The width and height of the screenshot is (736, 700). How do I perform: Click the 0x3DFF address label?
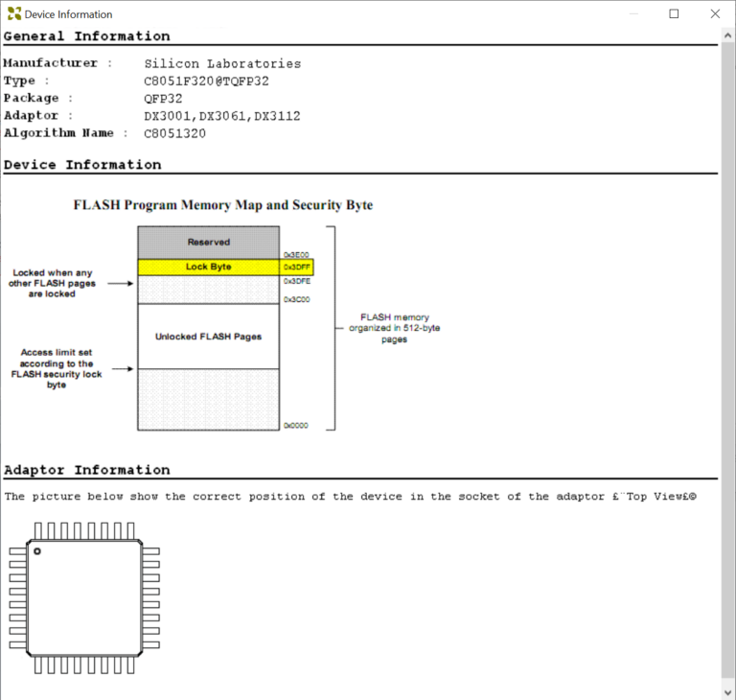(296, 268)
